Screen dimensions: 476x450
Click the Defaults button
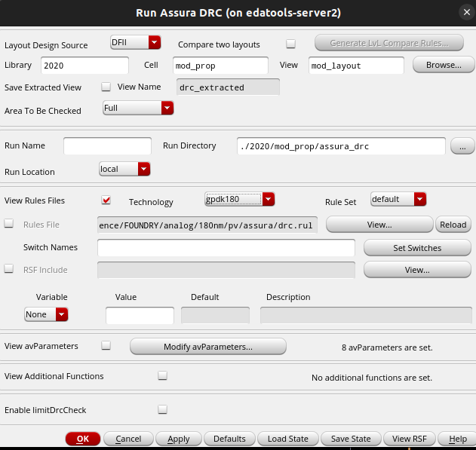point(229,439)
